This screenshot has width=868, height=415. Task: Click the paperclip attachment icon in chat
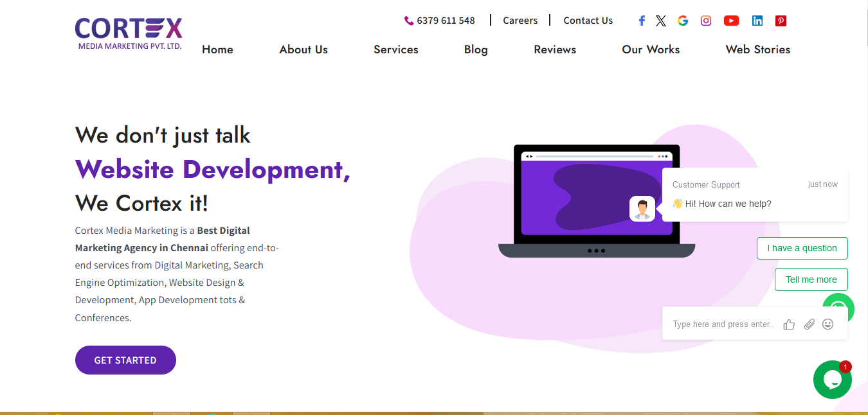pos(809,324)
